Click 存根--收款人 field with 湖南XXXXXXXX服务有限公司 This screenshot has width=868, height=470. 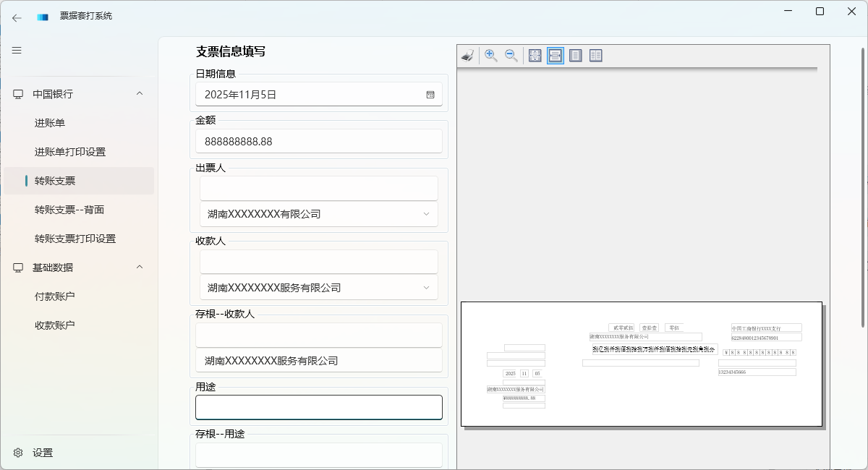click(319, 360)
